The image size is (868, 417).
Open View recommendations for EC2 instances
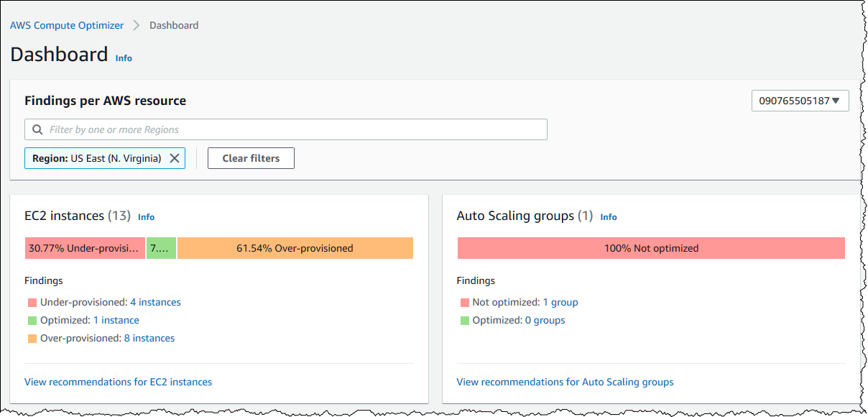coord(118,382)
